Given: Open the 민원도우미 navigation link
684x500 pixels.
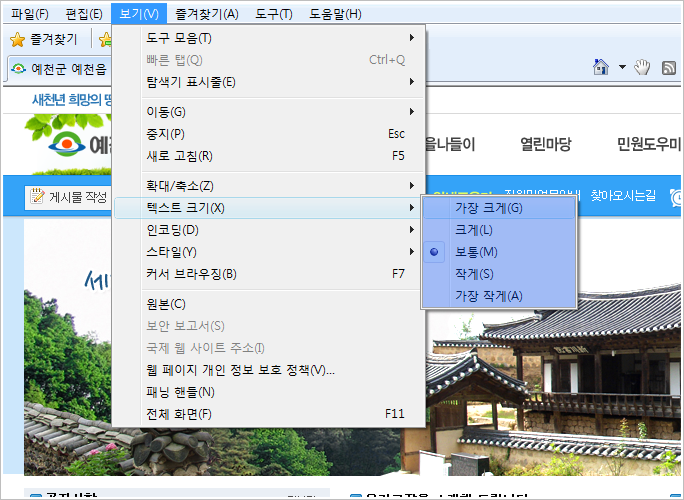Looking at the screenshot, I should [x=648, y=144].
